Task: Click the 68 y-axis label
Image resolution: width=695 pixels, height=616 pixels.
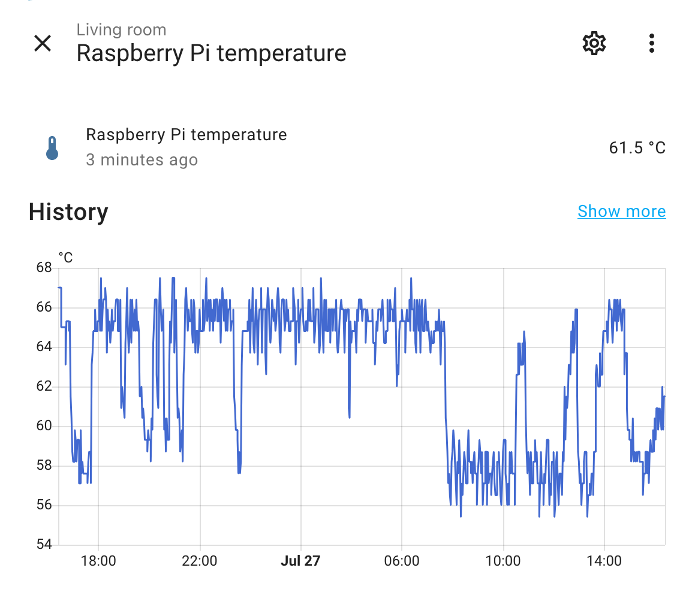Action: click(44, 267)
